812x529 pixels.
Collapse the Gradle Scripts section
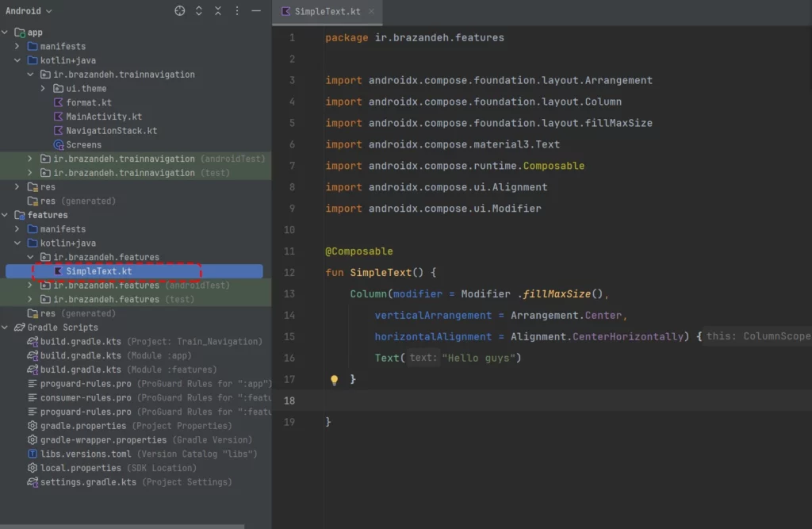(x=6, y=328)
